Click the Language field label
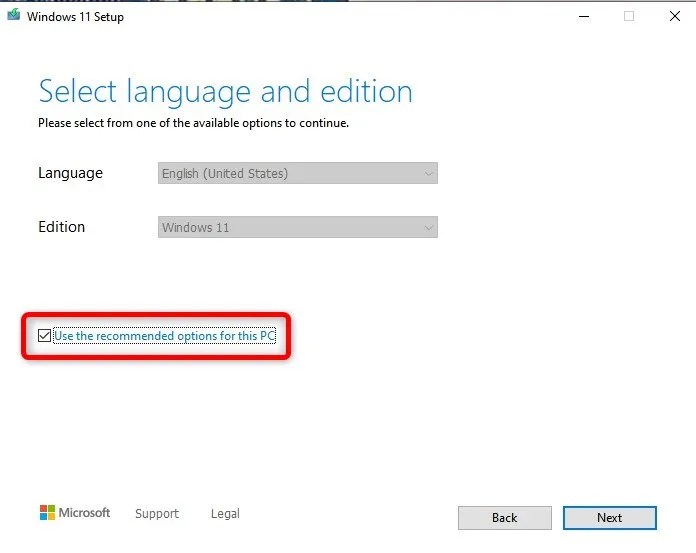The height and width of the screenshot is (553, 696). point(70,173)
